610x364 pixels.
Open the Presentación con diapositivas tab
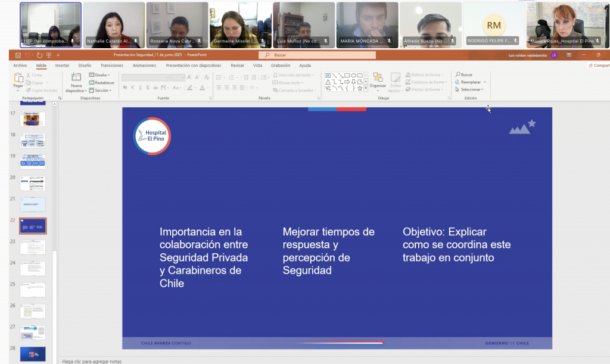[x=194, y=66]
